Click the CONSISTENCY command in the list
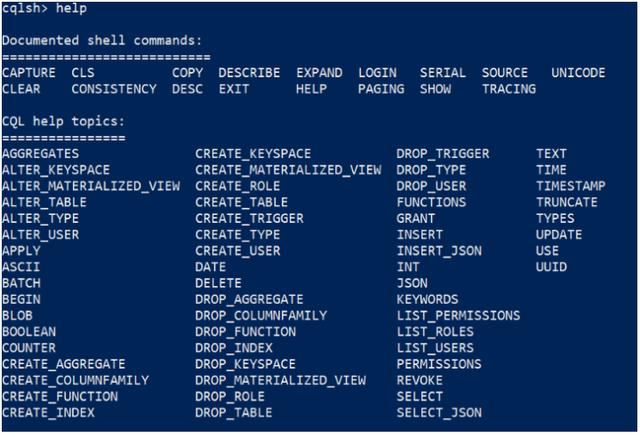This screenshot has height=437, width=640. (x=114, y=89)
